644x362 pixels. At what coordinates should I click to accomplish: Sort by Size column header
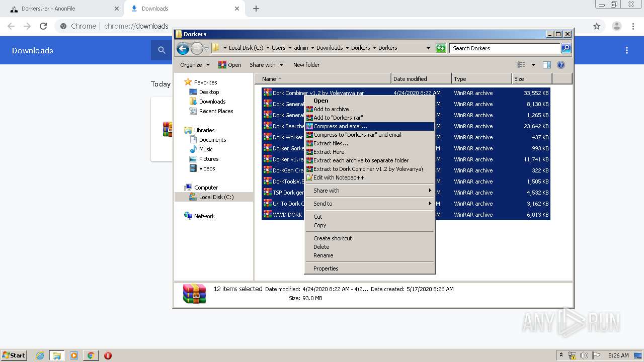point(532,79)
